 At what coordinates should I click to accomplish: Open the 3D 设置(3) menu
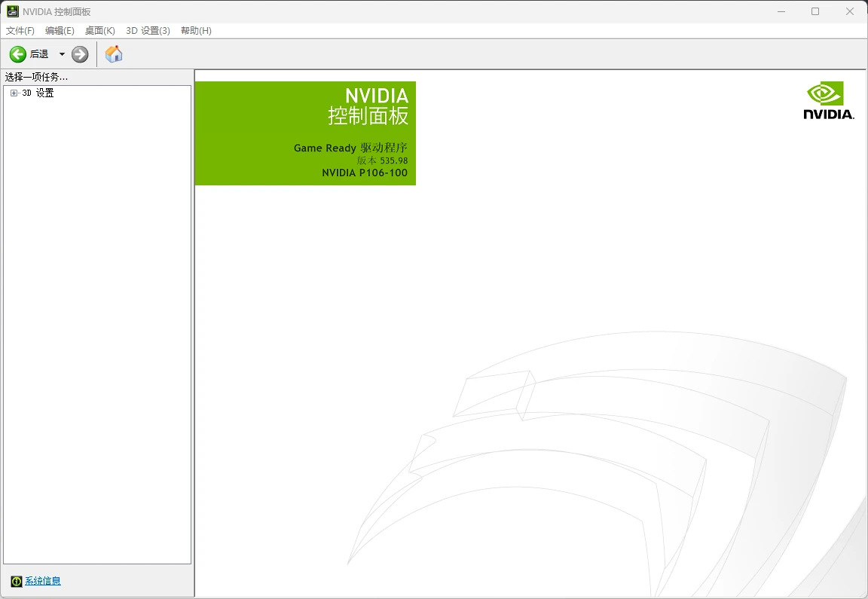point(148,30)
